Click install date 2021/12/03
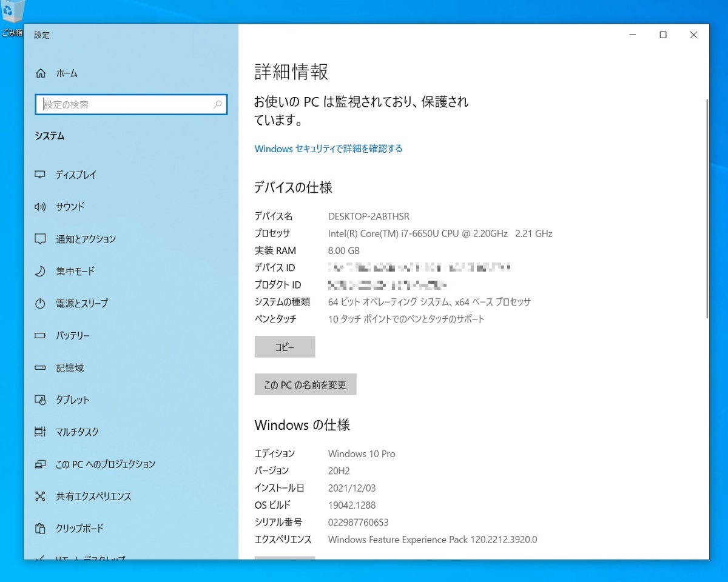The image size is (728, 582). (x=352, y=487)
